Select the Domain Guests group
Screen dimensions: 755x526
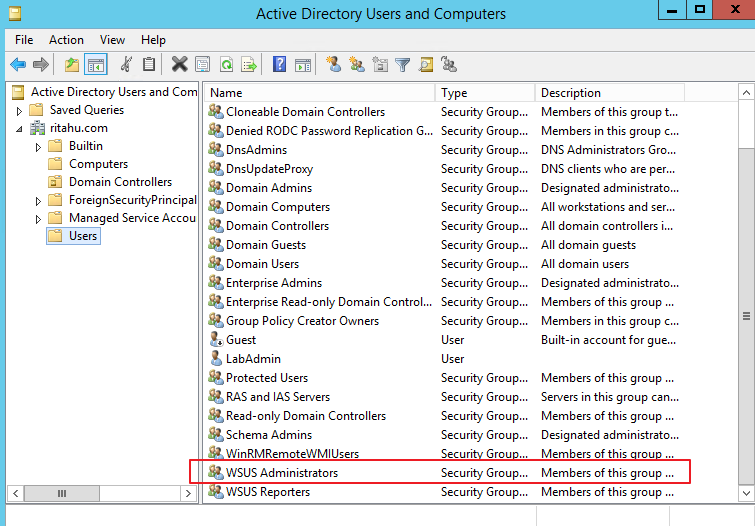click(266, 245)
